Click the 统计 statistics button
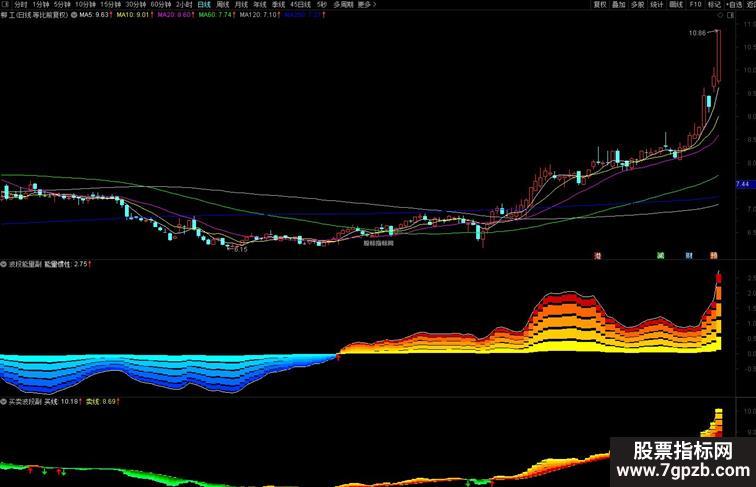Viewport: 756px width, 487px height. [x=657, y=4]
